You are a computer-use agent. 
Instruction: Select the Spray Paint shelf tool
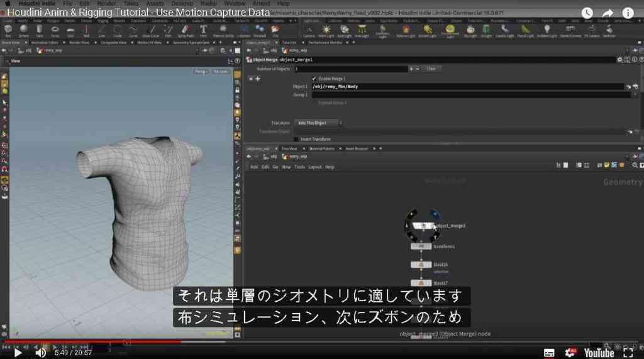(x=186, y=30)
